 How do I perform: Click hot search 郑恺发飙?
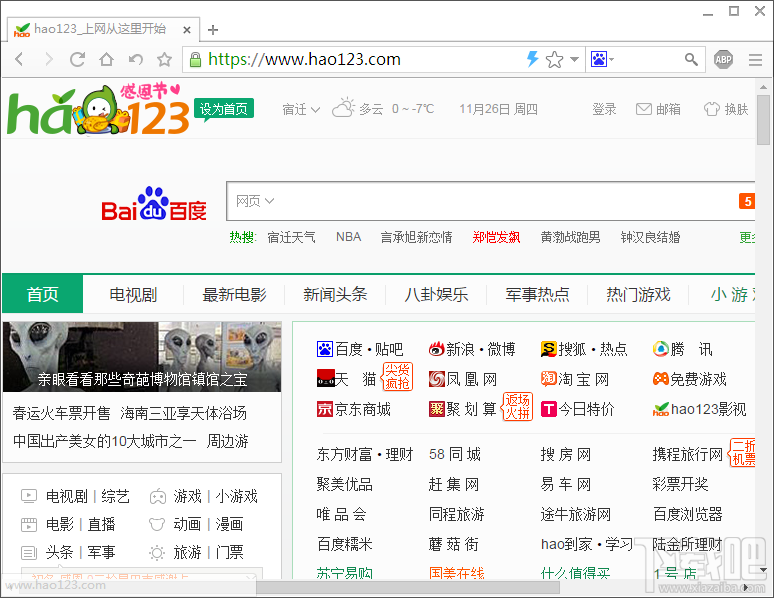tap(496, 237)
